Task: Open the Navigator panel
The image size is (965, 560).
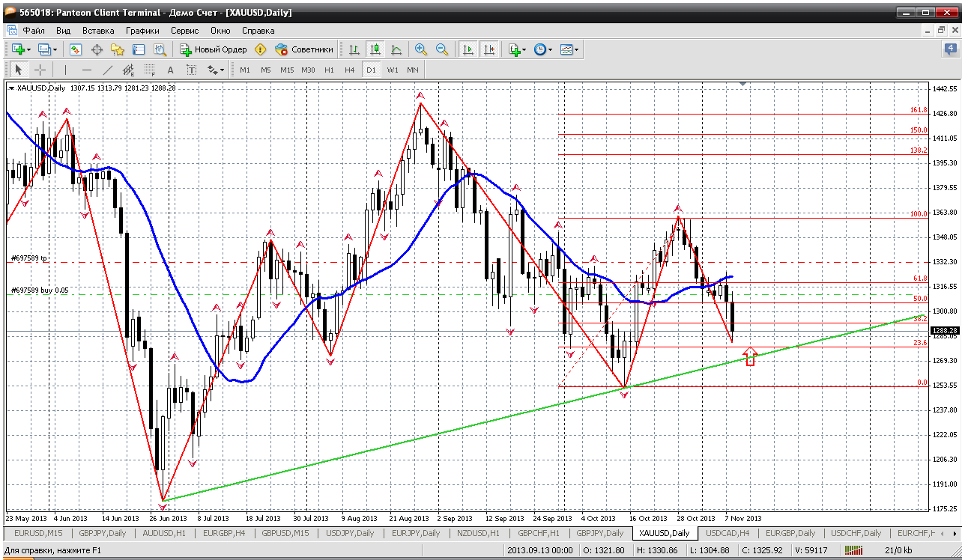Action: [x=118, y=49]
